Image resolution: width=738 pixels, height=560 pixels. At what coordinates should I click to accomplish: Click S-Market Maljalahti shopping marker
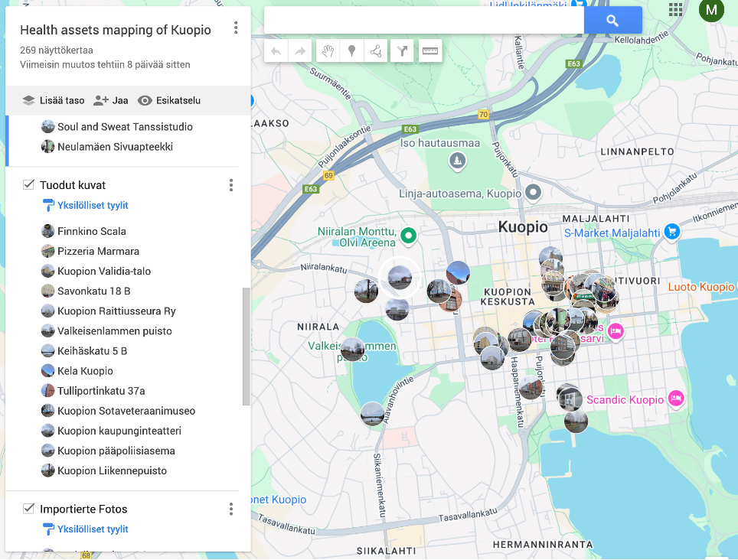click(x=672, y=232)
